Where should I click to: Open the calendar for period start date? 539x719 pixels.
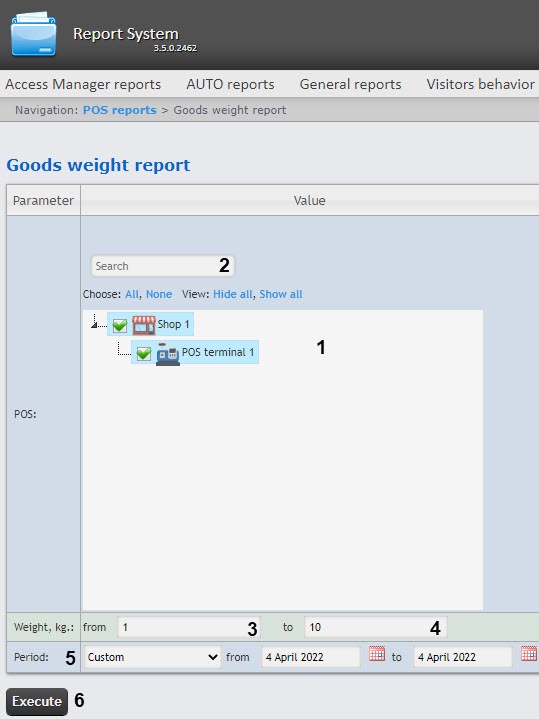(377, 653)
